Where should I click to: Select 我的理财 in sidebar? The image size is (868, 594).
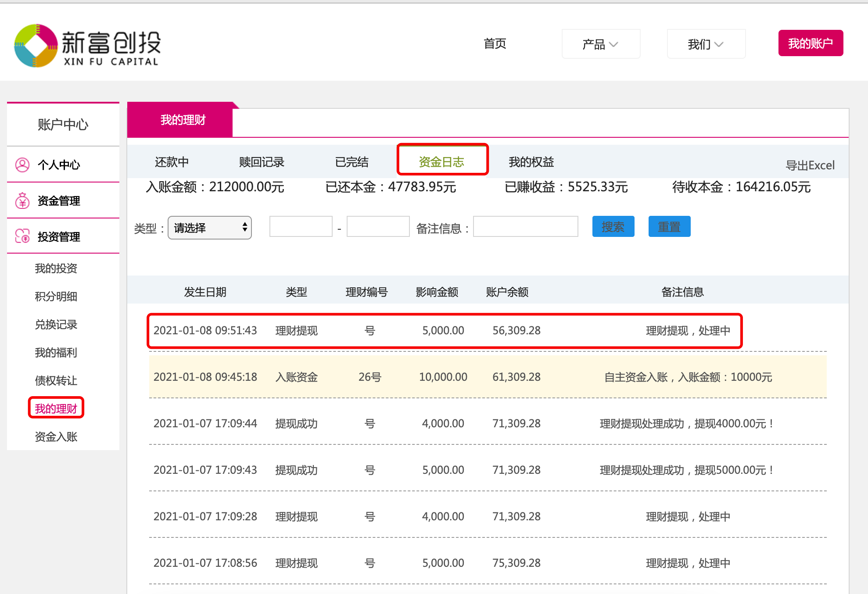pos(56,408)
